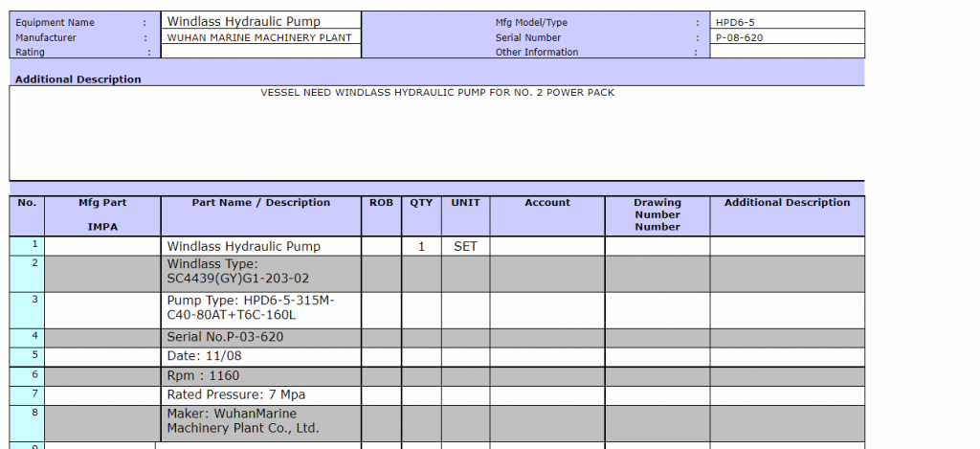Click the Additional Description text area
Screen dimensions: 980x449
click(437, 132)
